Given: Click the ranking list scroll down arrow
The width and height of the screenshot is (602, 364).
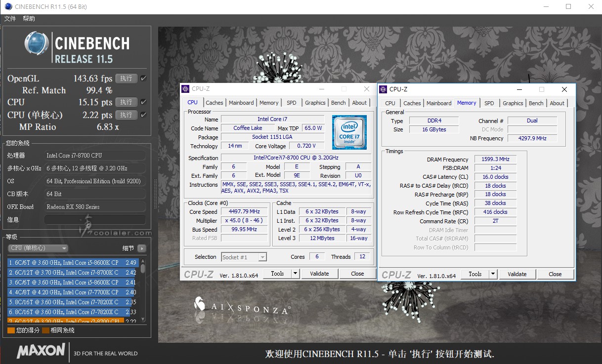Looking at the screenshot, I should click(143, 320).
